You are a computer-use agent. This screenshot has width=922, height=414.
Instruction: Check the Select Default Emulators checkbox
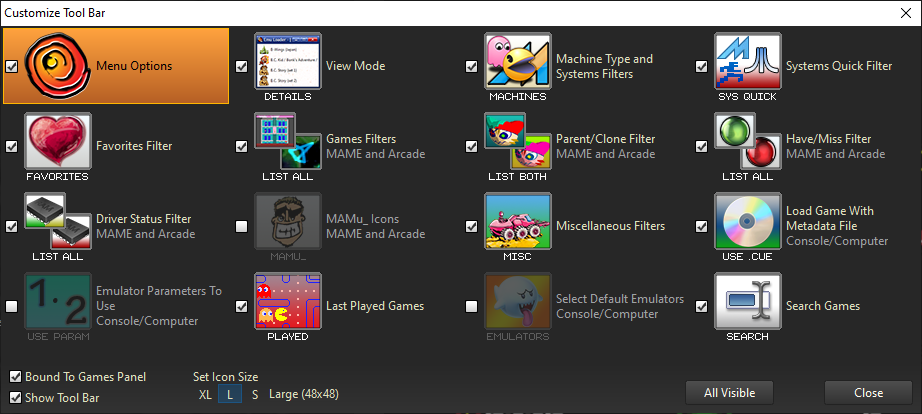click(471, 307)
